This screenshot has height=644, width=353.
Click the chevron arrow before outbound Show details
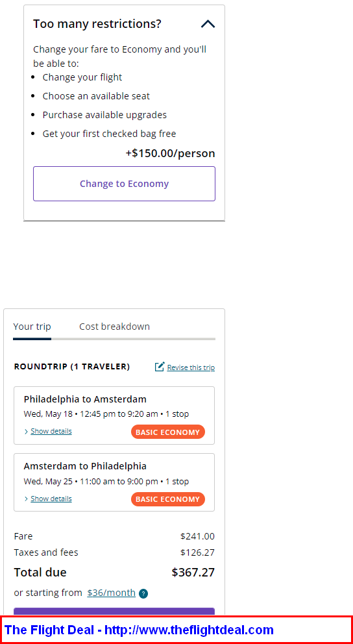tap(26, 431)
